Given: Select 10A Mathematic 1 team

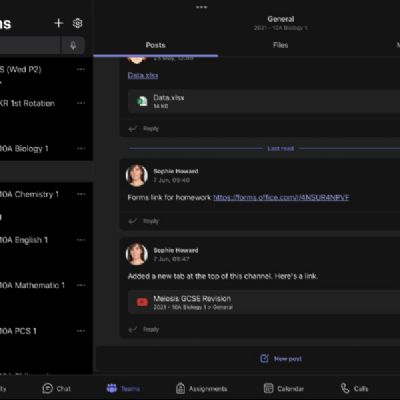Looking at the screenshot, I should (x=32, y=285).
